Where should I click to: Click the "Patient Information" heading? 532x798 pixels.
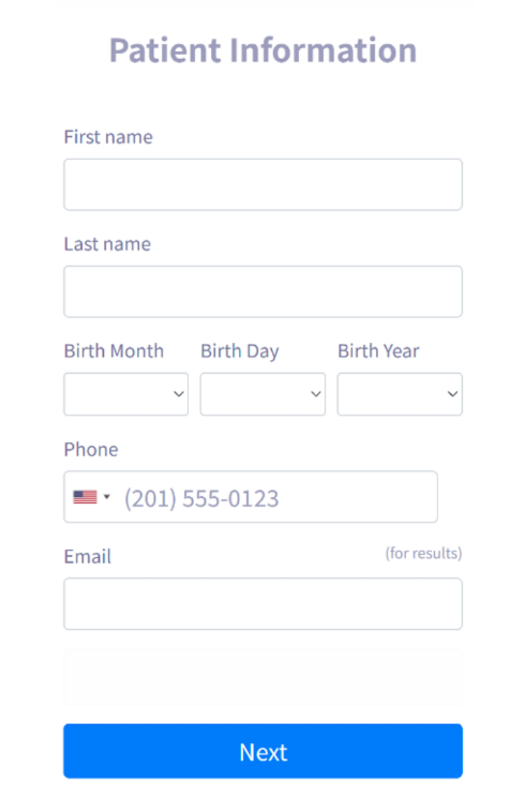pyautogui.click(x=263, y=51)
